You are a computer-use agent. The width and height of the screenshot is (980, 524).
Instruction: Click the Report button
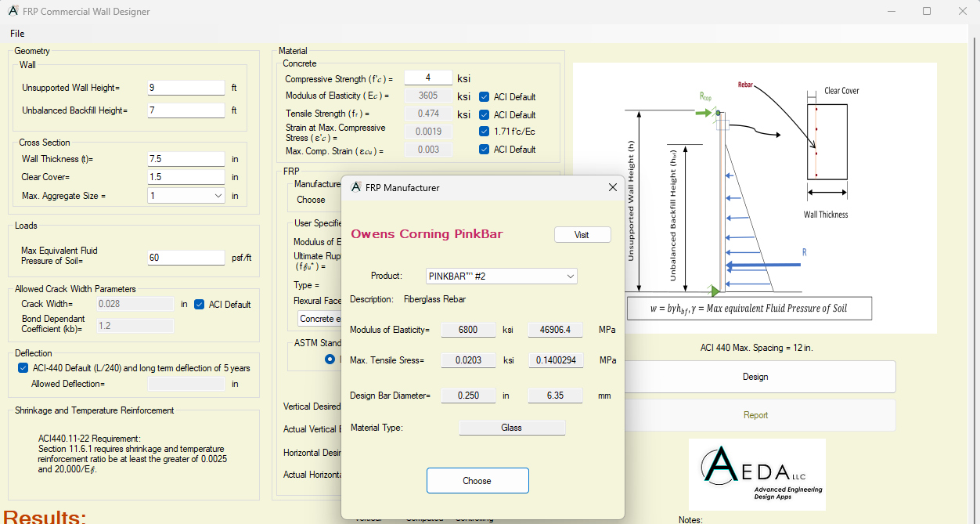tap(755, 415)
